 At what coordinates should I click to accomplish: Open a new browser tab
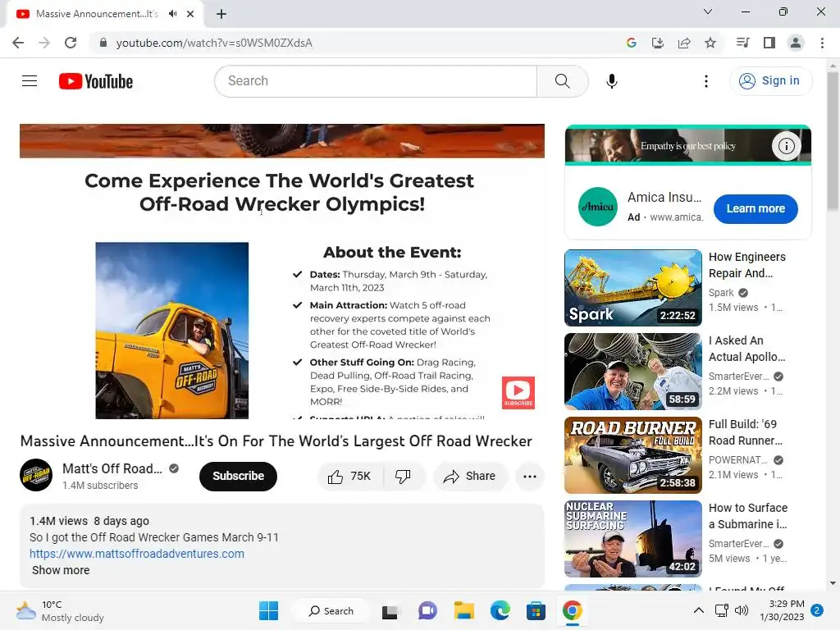click(221, 14)
